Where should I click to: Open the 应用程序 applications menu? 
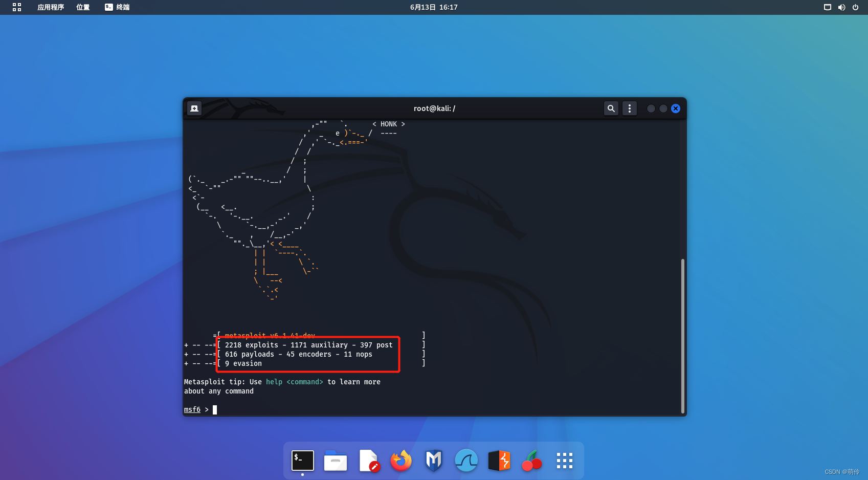click(51, 7)
